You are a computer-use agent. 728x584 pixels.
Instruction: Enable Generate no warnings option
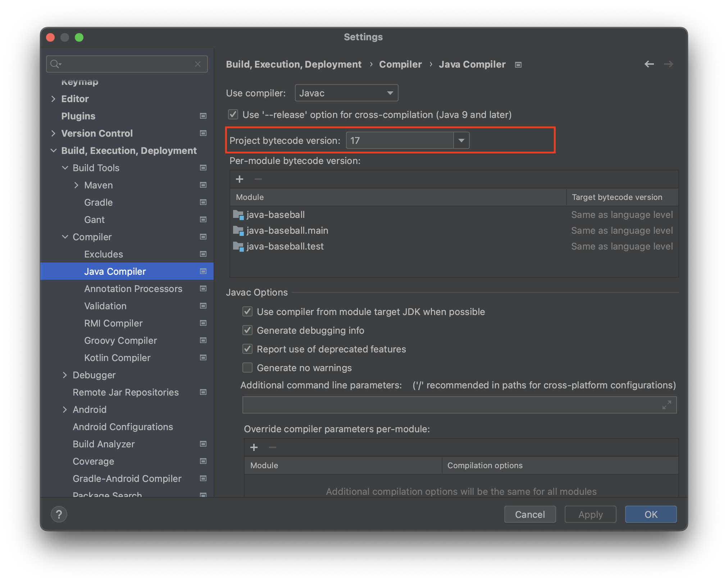(247, 368)
